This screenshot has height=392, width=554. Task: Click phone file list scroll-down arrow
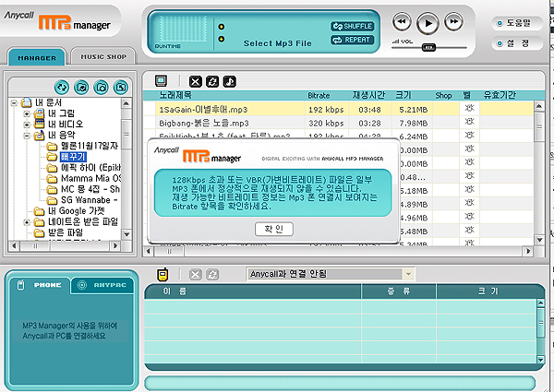pos(540,360)
